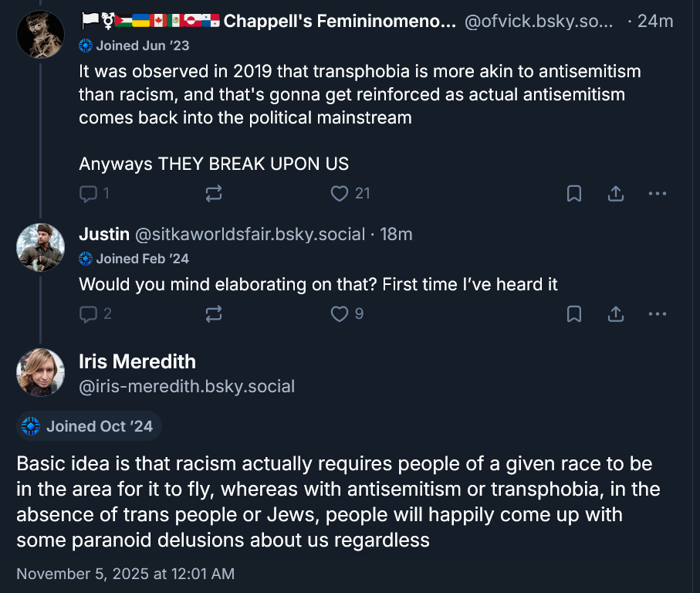The width and height of the screenshot is (700, 593).
Task: Click the Joined Oct '24 badge
Action: 89,426
